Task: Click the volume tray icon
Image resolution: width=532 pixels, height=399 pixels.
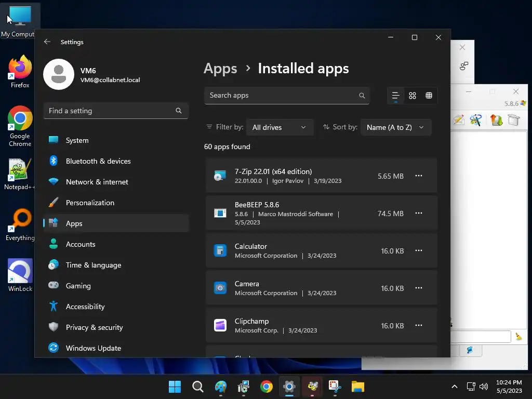Action: click(x=484, y=387)
